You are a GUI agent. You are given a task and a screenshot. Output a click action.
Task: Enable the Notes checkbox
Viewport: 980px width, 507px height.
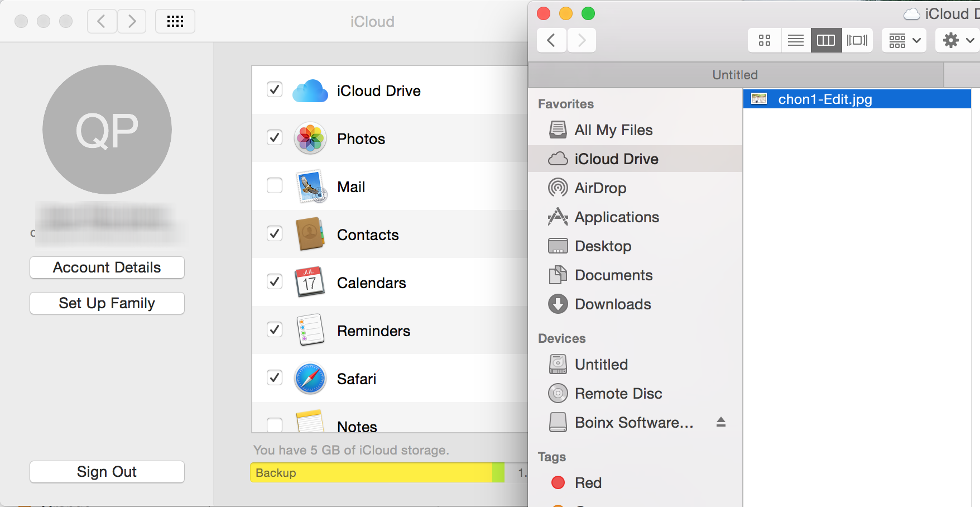point(275,425)
